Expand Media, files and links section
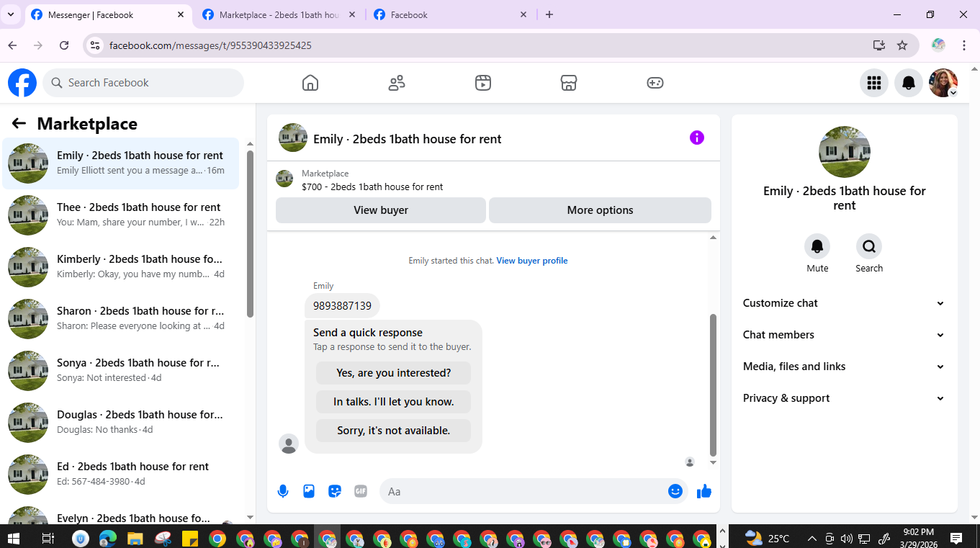The width and height of the screenshot is (980, 548). click(844, 367)
